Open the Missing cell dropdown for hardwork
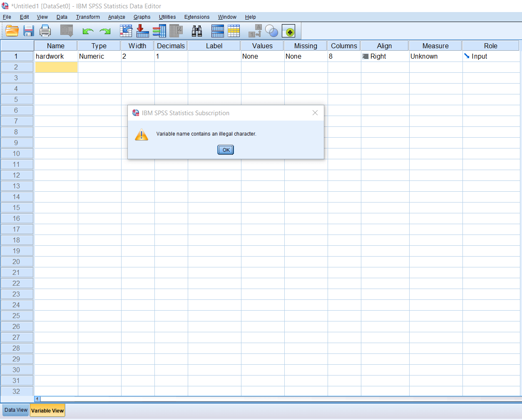This screenshot has width=522, height=420. tap(305, 56)
